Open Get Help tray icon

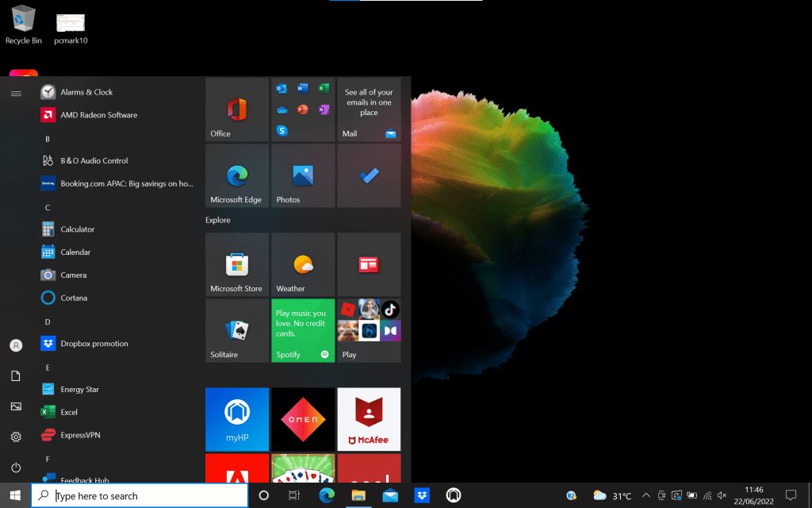pyautogui.click(x=572, y=495)
